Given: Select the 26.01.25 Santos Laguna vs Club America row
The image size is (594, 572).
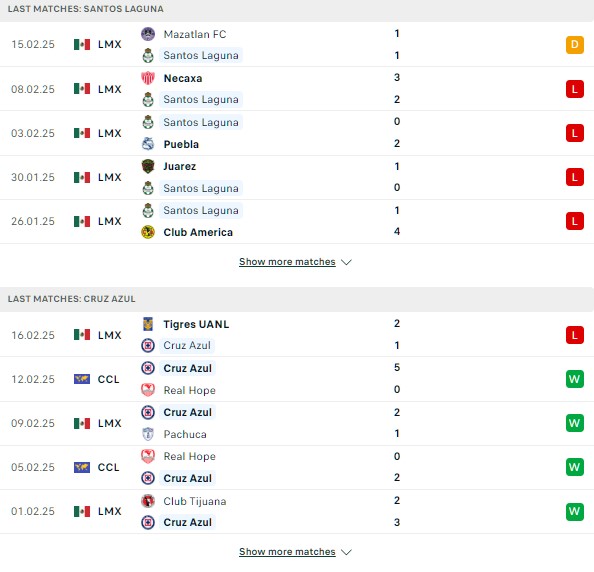Looking at the screenshot, I should pos(297,222).
